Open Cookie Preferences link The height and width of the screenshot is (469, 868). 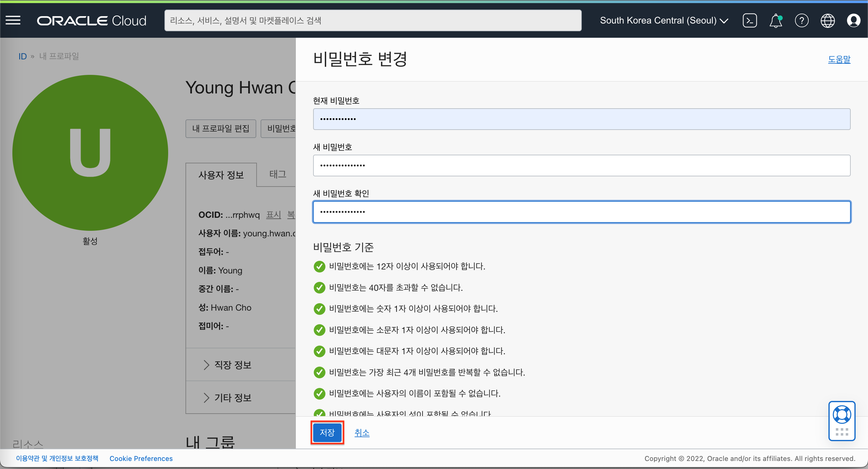pyautogui.click(x=141, y=458)
